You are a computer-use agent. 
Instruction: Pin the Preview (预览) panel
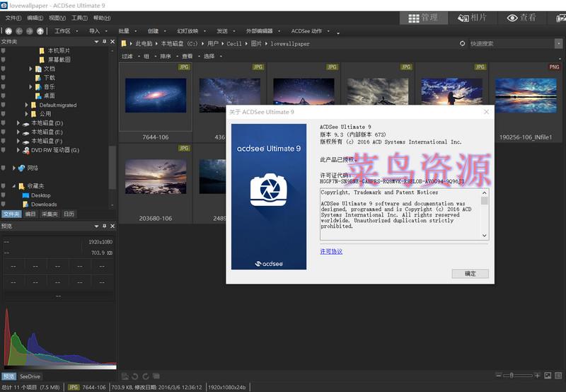coord(104,226)
